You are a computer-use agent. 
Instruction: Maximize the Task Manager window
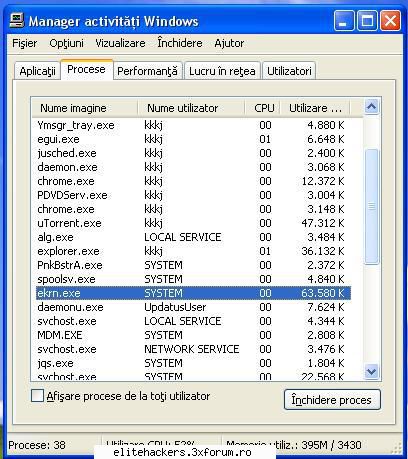click(367, 21)
